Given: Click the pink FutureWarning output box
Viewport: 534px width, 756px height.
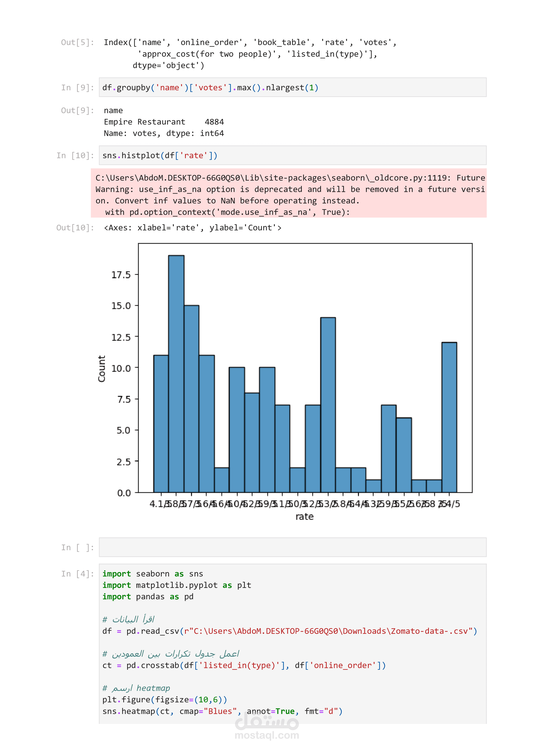Looking at the screenshot, I should (289, 193).
